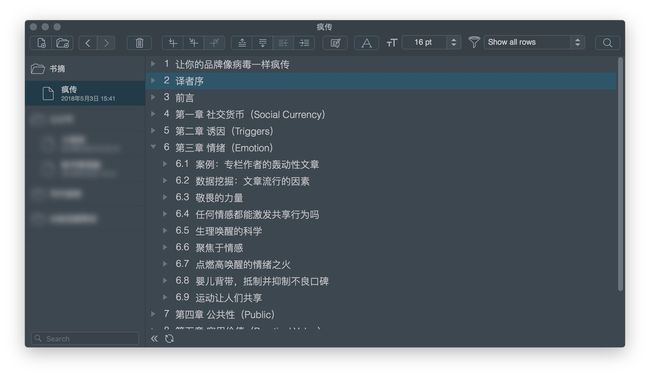Screen dimensions: 650x377
Task: Click the move row down icon
Action: [x=263, y=43]
